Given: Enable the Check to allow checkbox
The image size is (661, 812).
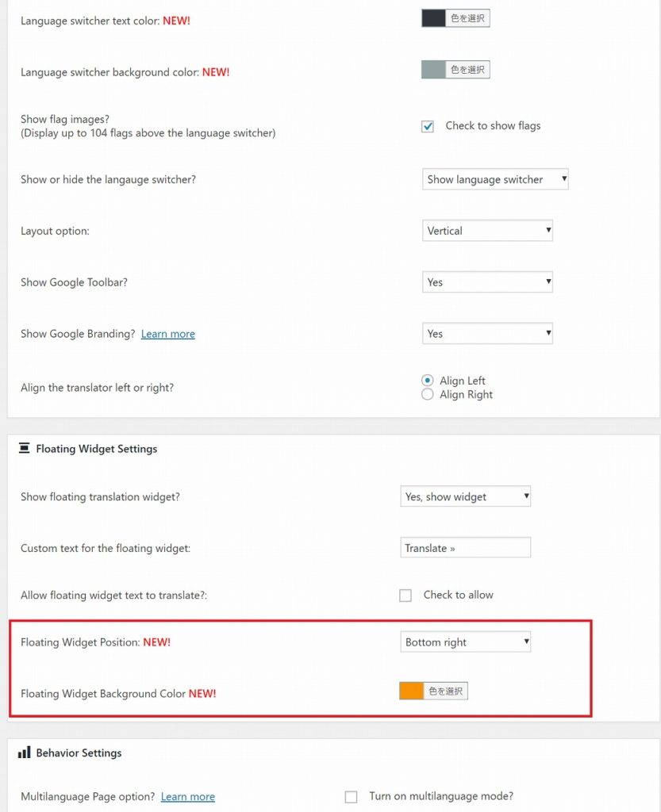Looking at the screenshot, I should point(405,596).
